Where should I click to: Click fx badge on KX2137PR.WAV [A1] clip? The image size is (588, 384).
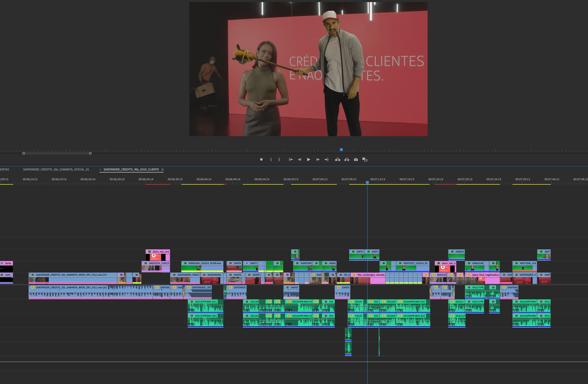click(x=192, y=302)
